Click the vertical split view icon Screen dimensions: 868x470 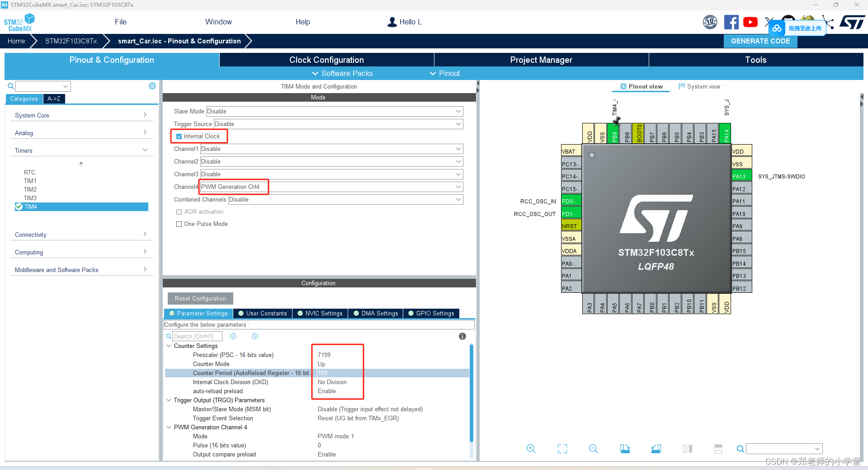click(x=687, y=449)
